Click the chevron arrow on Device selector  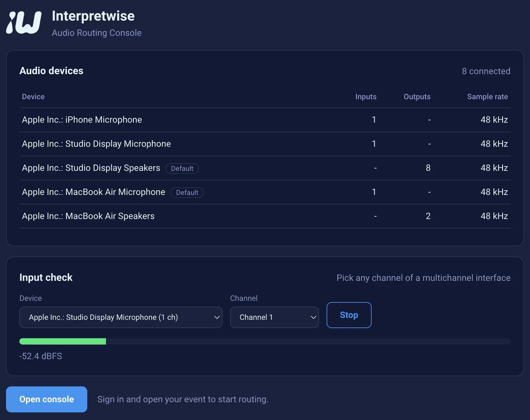(217, 317)
